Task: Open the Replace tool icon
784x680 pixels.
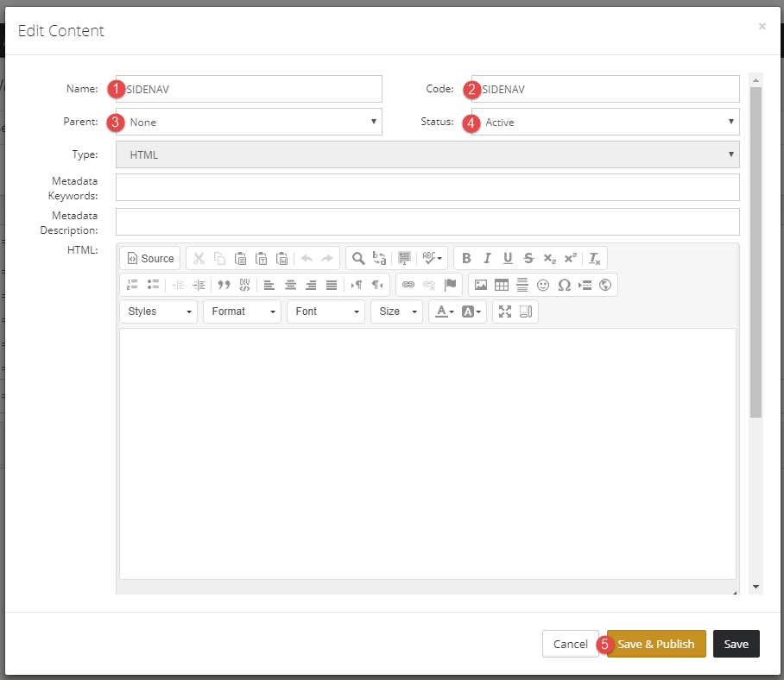Action: [x=380, y=258]
